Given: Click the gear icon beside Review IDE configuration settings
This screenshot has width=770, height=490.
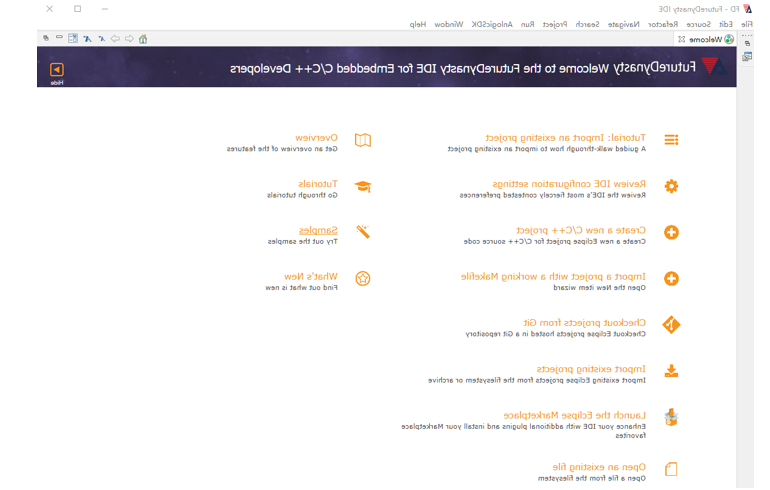Looking at the screenshot, I should click(671, 186).
